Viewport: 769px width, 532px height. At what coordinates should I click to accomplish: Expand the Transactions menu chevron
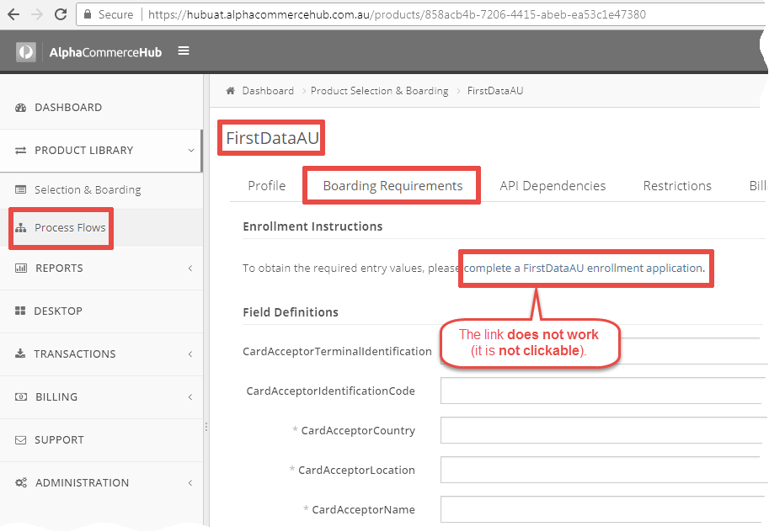(190, 354)
